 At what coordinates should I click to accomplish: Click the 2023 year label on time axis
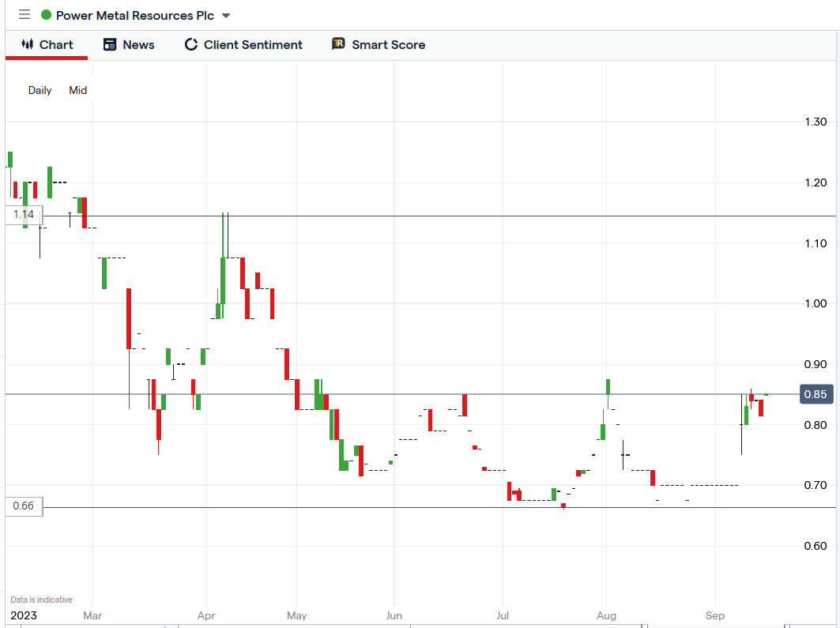pyautogui.click(x=24, y=615)
